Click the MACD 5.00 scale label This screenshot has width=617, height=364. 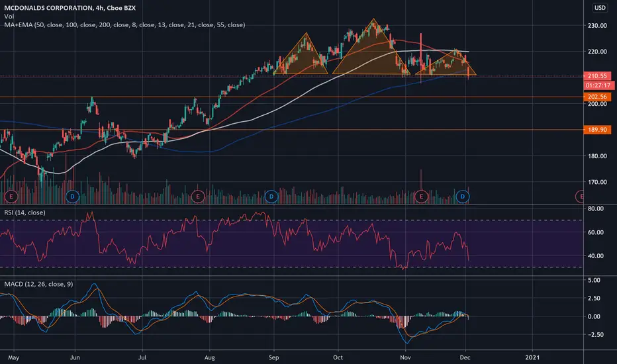click(594, 280)
